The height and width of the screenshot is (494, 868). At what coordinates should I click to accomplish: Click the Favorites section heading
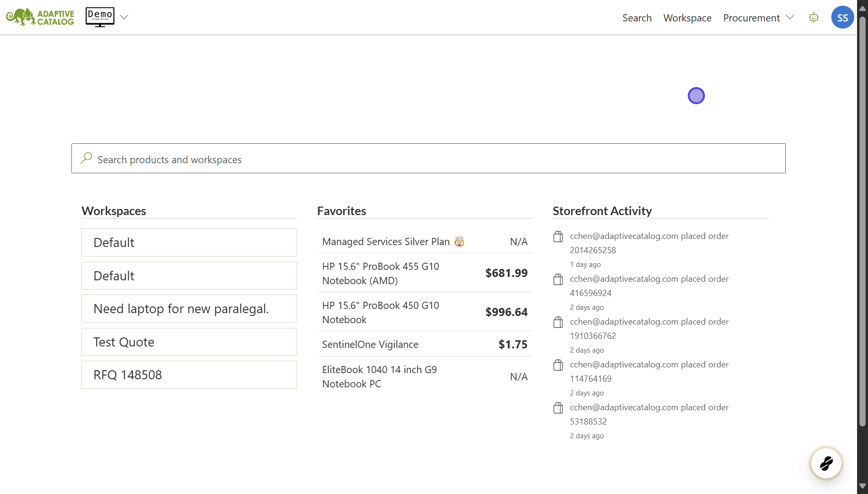(x=341, y=211)
